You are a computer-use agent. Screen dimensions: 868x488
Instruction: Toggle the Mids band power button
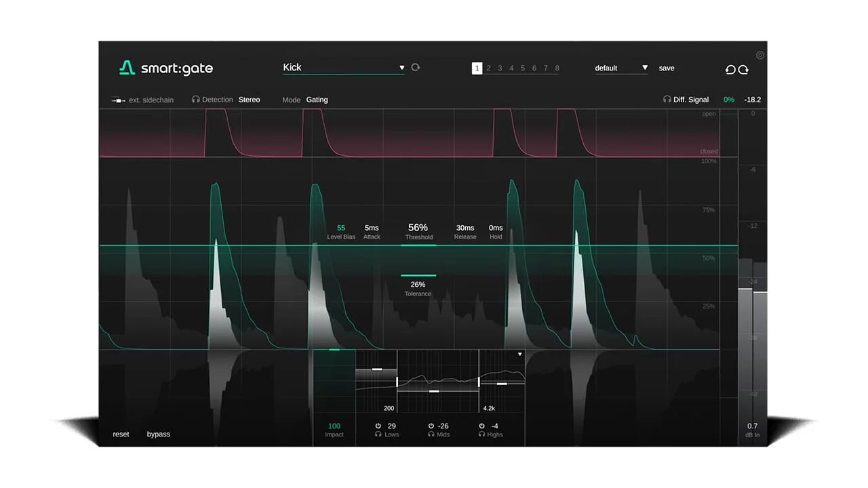[x=431, y=426]
